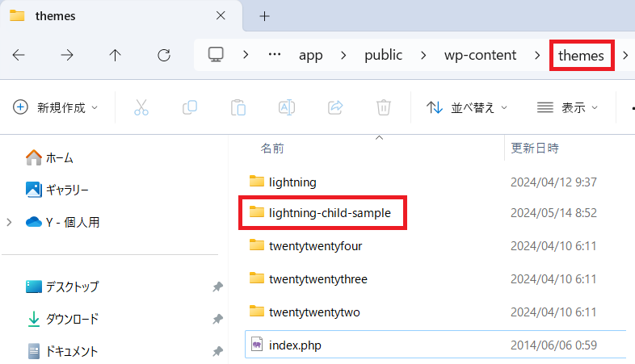Click the Delete trash can icon

[384, 107]
